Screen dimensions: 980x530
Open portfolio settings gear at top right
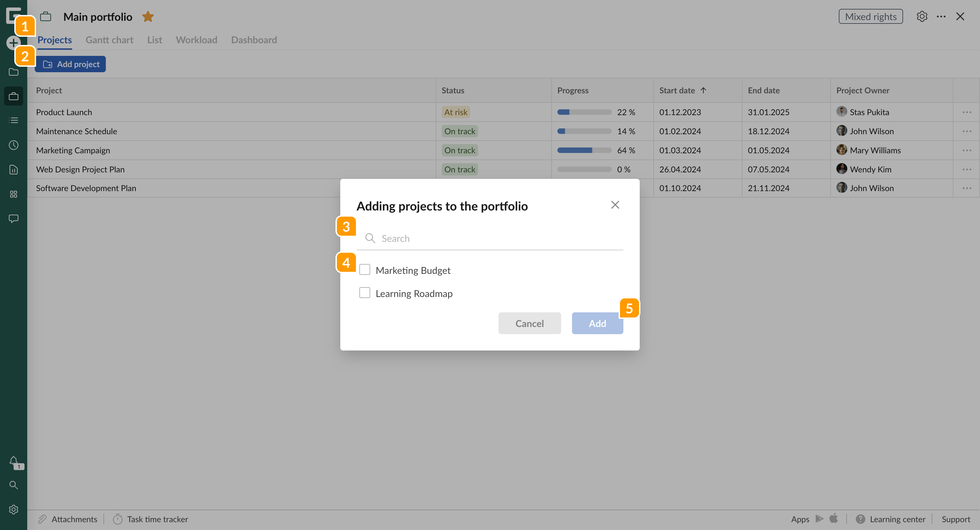click(x=922, y=16)
